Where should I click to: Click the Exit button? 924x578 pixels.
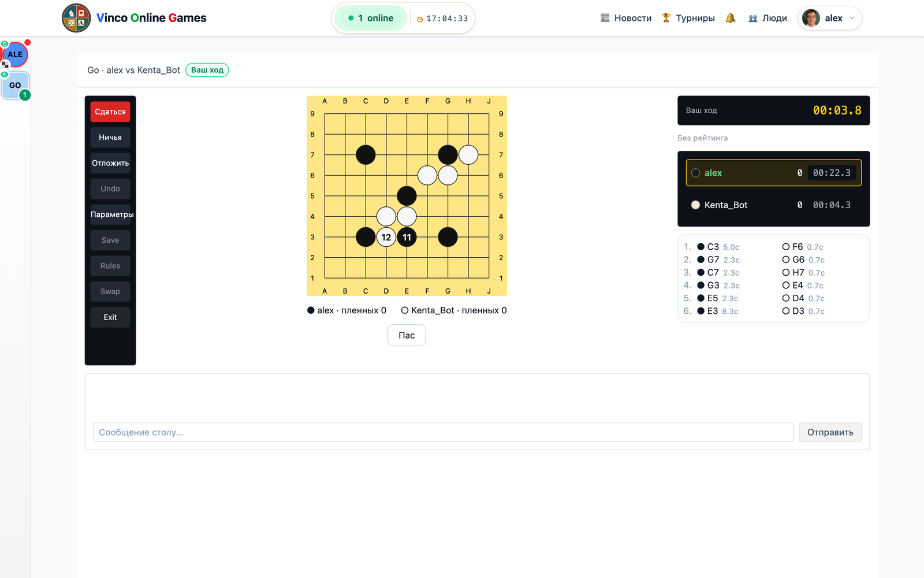click(x=110, y=317)
